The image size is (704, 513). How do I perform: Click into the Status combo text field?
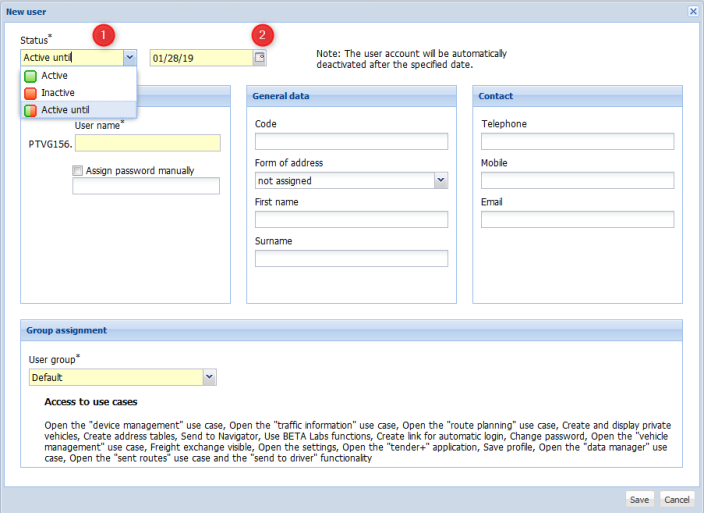point(72,57)
